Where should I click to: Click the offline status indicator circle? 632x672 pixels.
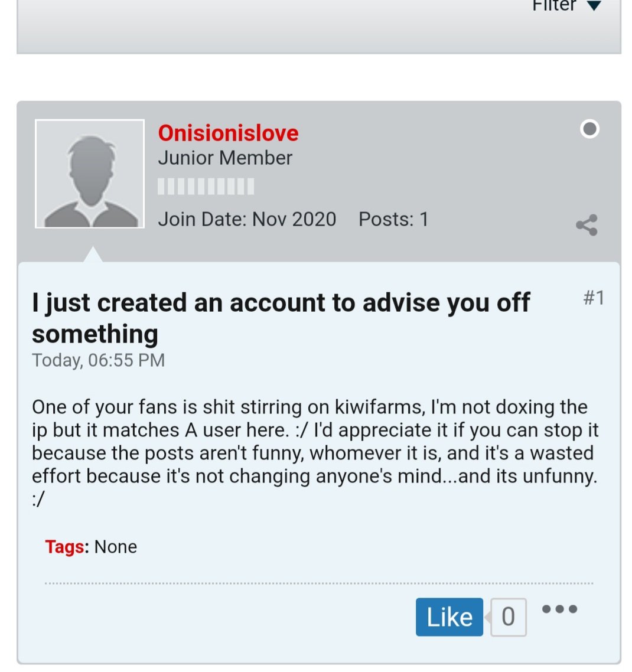589,129
